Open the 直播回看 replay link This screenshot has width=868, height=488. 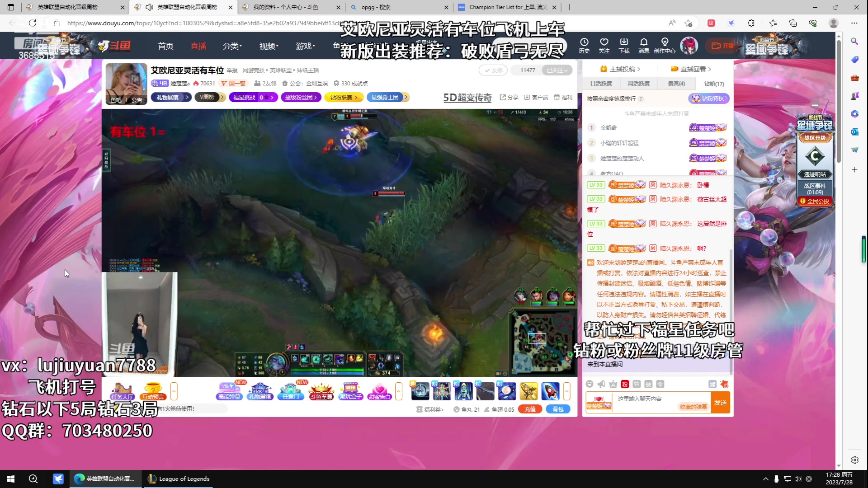(x=691, y=69)
